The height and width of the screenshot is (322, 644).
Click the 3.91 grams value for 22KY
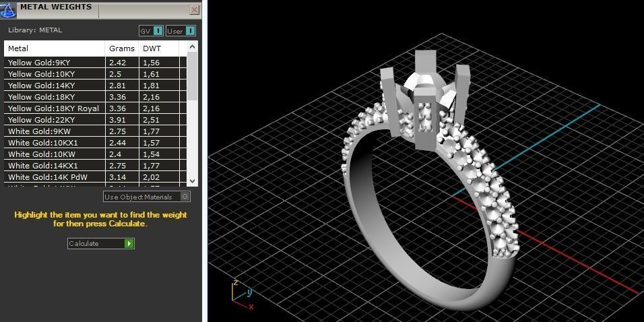(x=117, y=120)
